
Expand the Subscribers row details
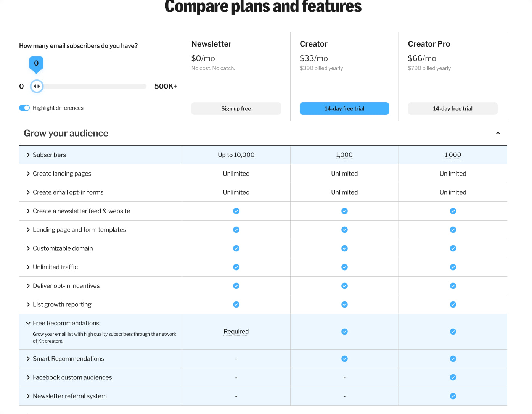(28, 155)
